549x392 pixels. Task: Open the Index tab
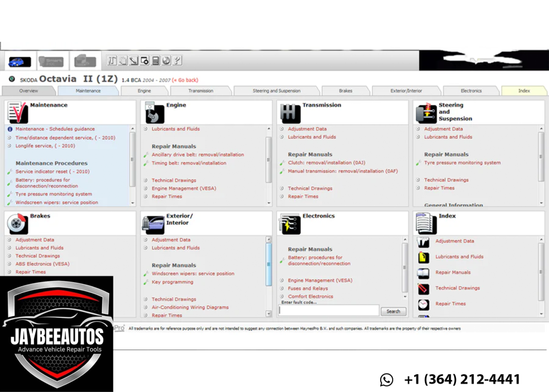pos(524,91)
